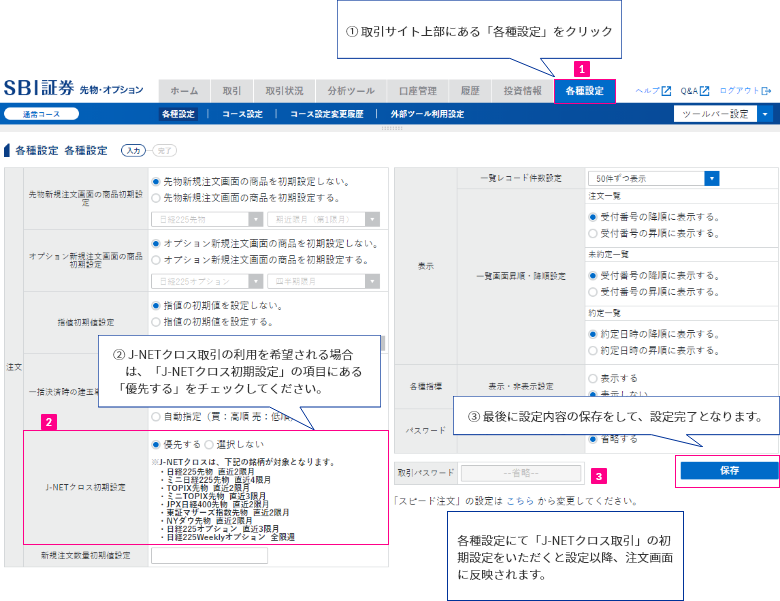780x601 pixels.
Task: Open the ホーム tab
Action: pos(184,91)
